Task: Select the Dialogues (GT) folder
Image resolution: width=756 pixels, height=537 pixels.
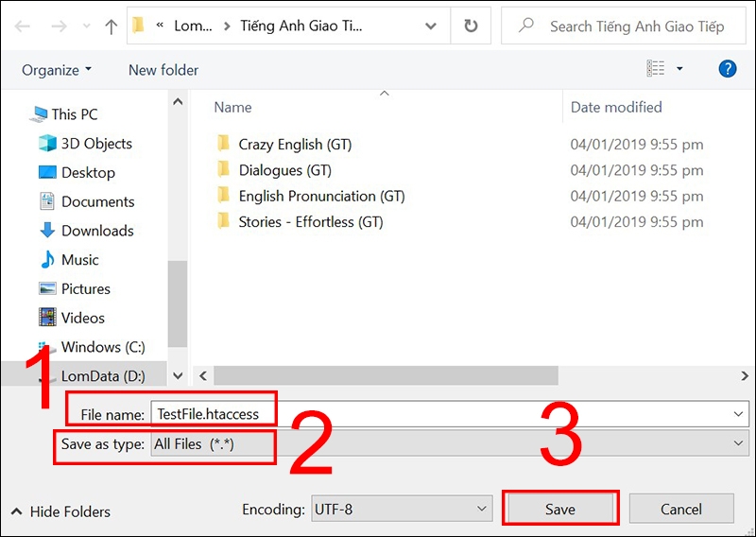Action: tap(285, 170)
